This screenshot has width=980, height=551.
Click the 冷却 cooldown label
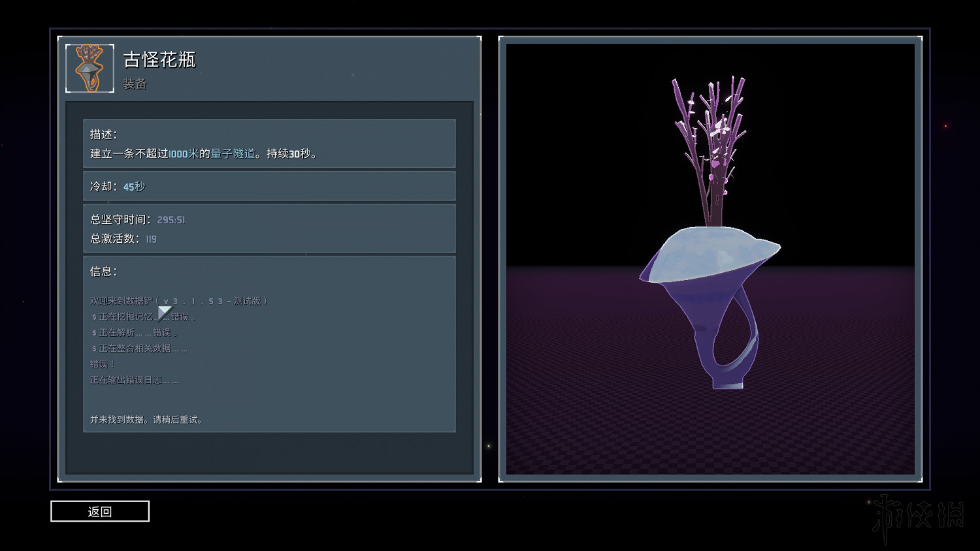pos(103,187)
